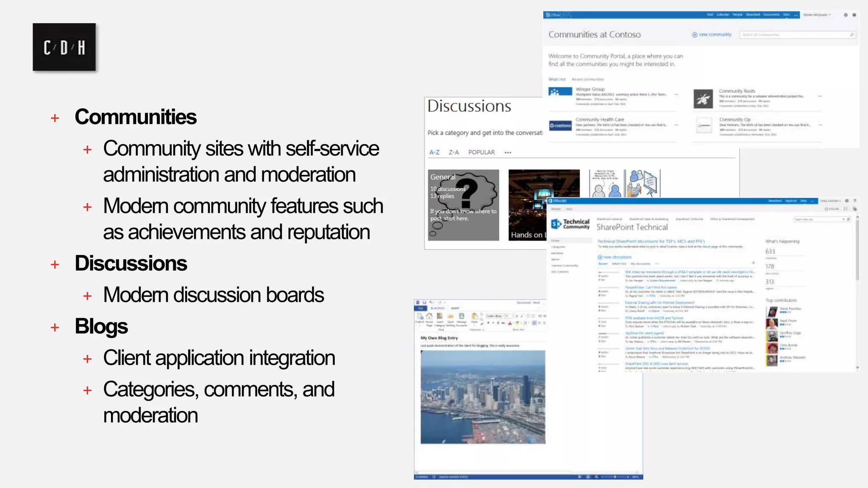Open the first top contributor avatar
Screen dimensions: 868x488
(772, 311)
